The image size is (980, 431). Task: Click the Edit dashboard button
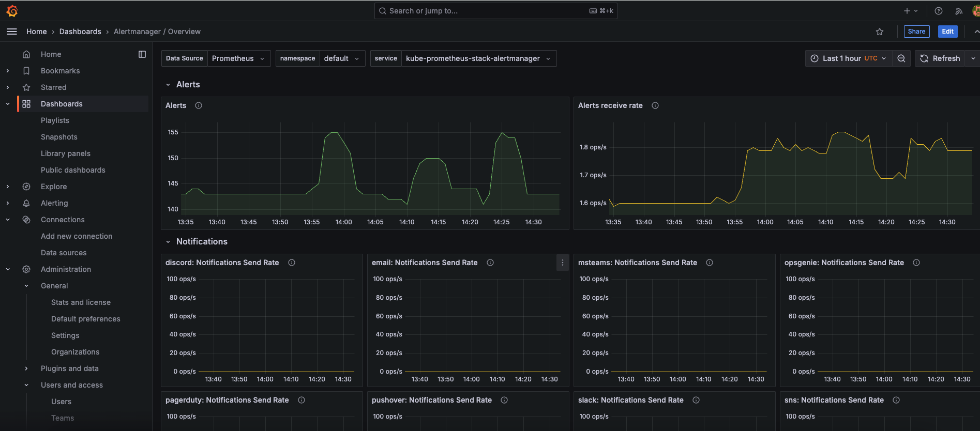tap(947, 32)
